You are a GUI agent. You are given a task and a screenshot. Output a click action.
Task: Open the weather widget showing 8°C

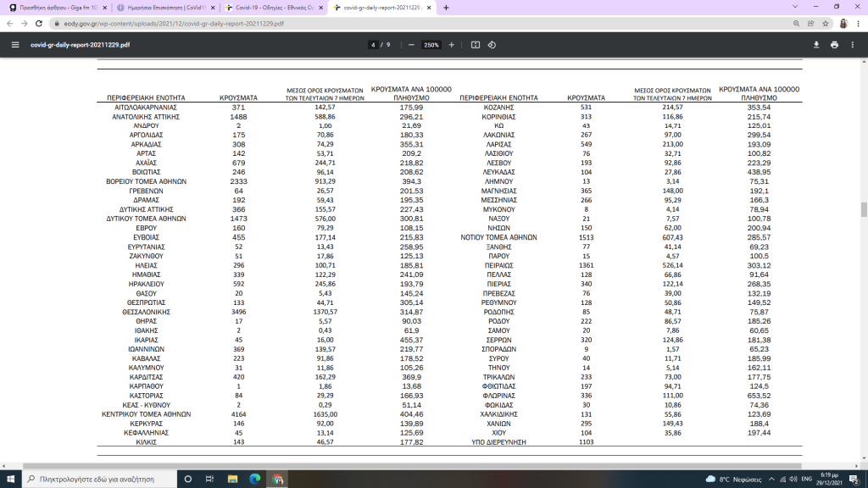tap(735, 480)
